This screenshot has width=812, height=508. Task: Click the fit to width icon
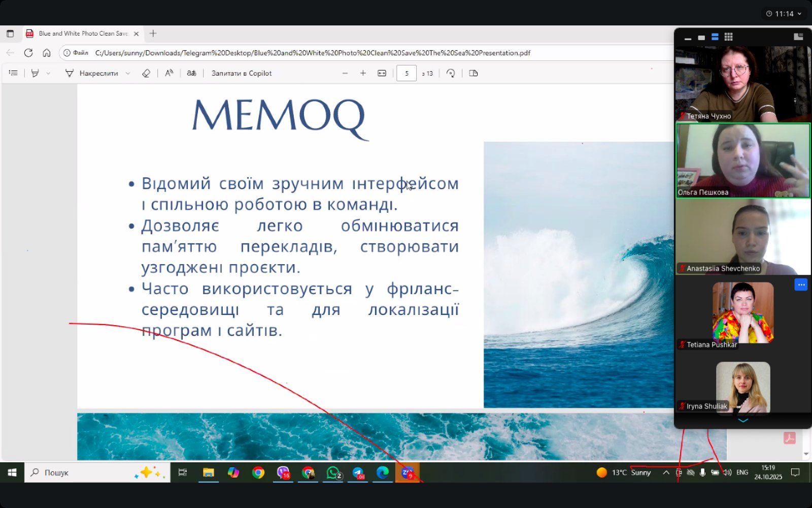point(382,73)
